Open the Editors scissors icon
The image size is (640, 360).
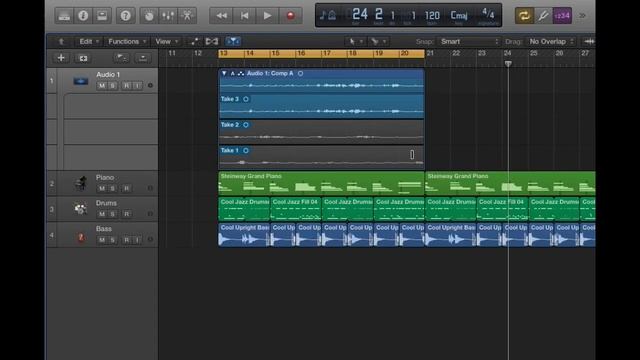187,16
